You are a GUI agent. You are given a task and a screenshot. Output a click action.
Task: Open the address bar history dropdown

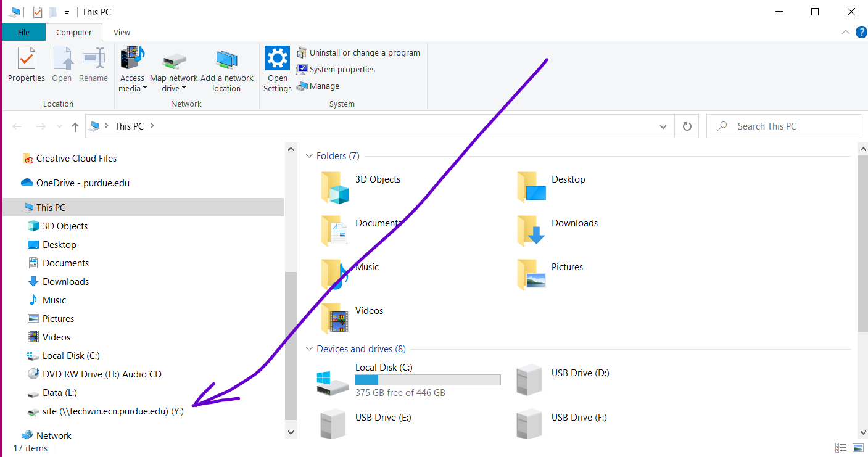pos(663,126)
